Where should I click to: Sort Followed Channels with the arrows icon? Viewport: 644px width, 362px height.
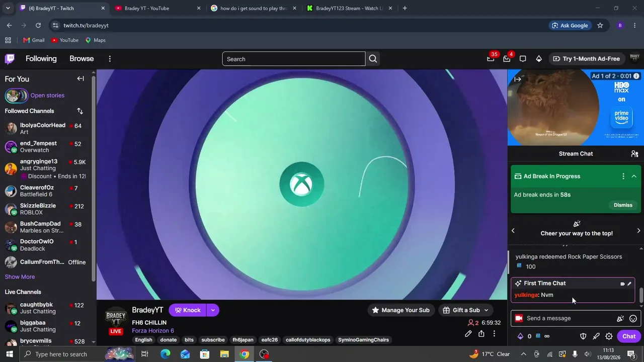pyautogui.click(x=80, y=111)
